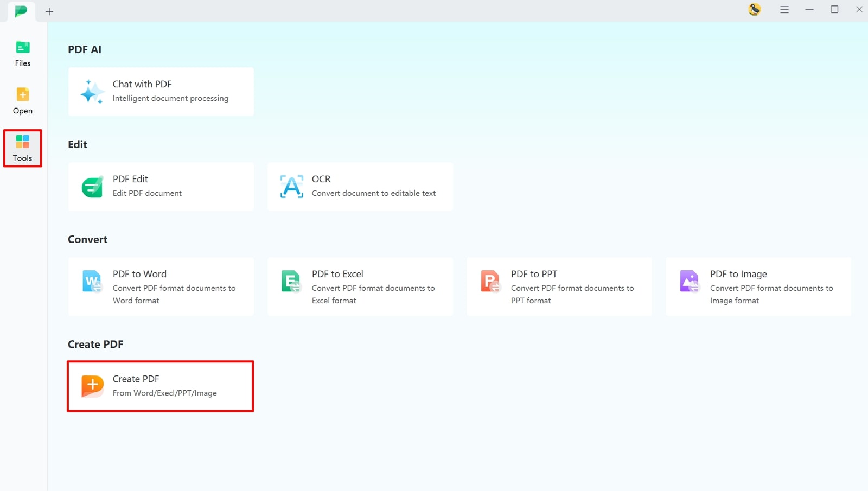The image size is (868, 491).
Task: Select the Tools sidebar icon
Action: tap(23, 142)
